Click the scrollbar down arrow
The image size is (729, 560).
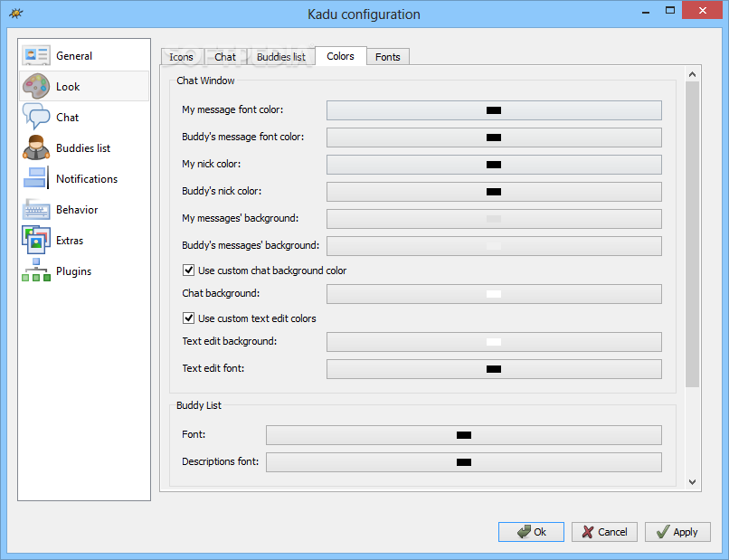(x=692, y=482)
